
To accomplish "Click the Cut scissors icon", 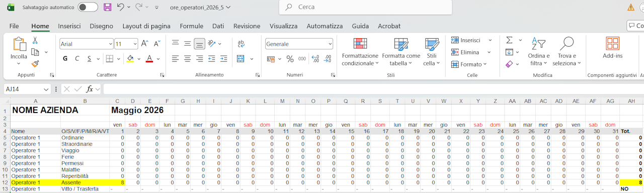I will pyautogui.click(x=35, y=40).
